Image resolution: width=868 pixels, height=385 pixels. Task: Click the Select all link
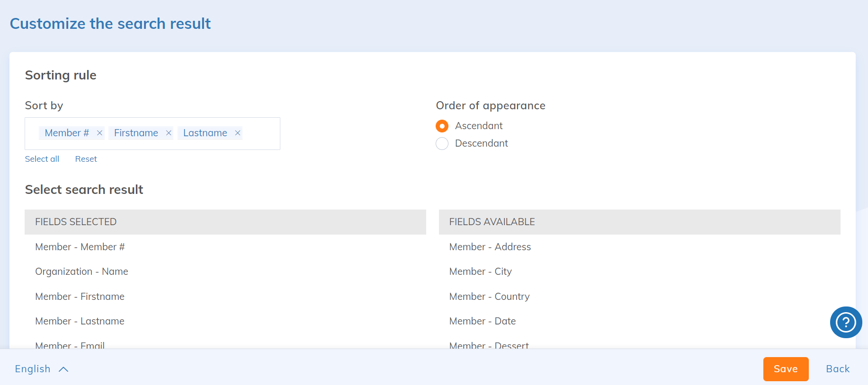[42, 159]
